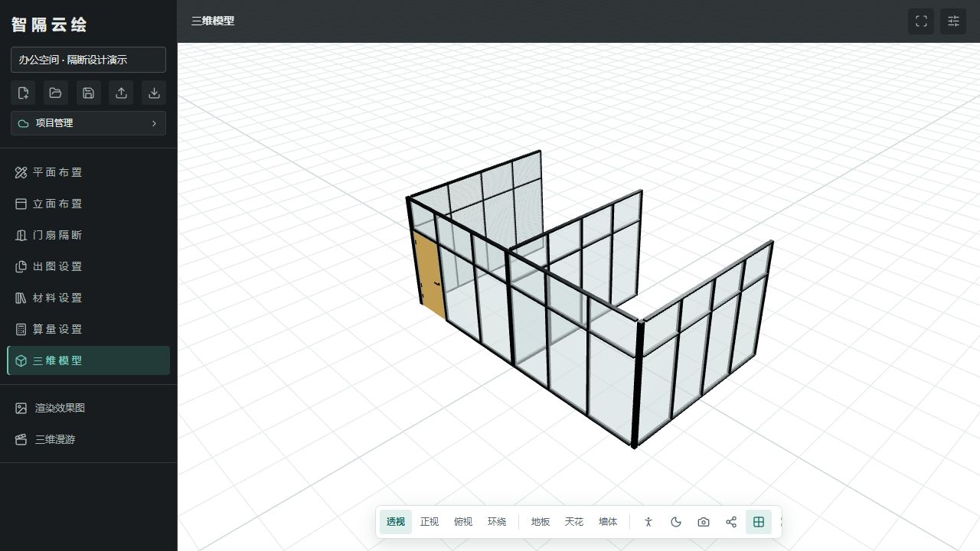The image size is (980, 551).
Task: Open 算量设置 section
Action: point(88,329)
